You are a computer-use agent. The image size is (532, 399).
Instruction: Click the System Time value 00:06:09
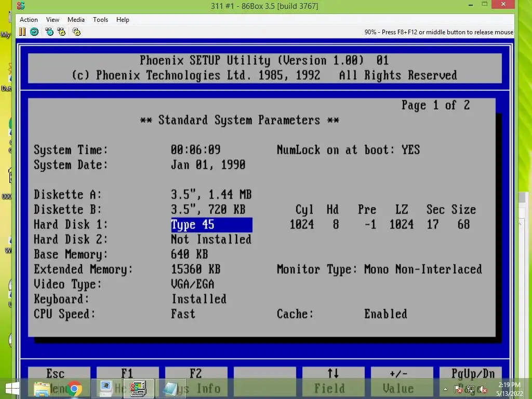[196, 150]
